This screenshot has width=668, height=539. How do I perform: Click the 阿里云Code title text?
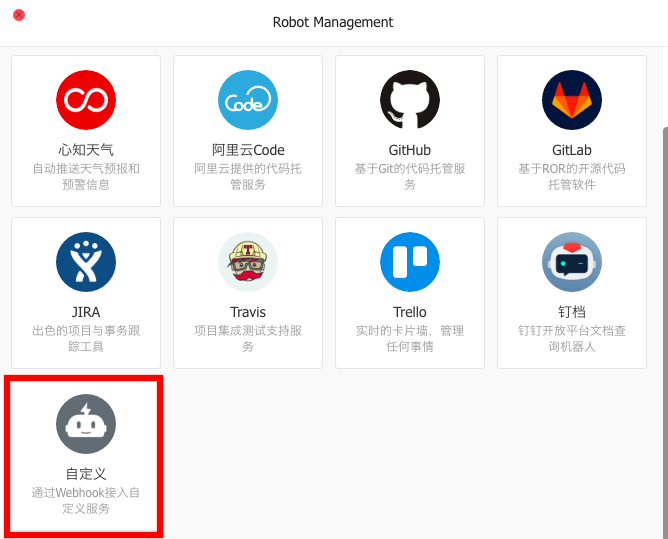click(x=248, y=150)
